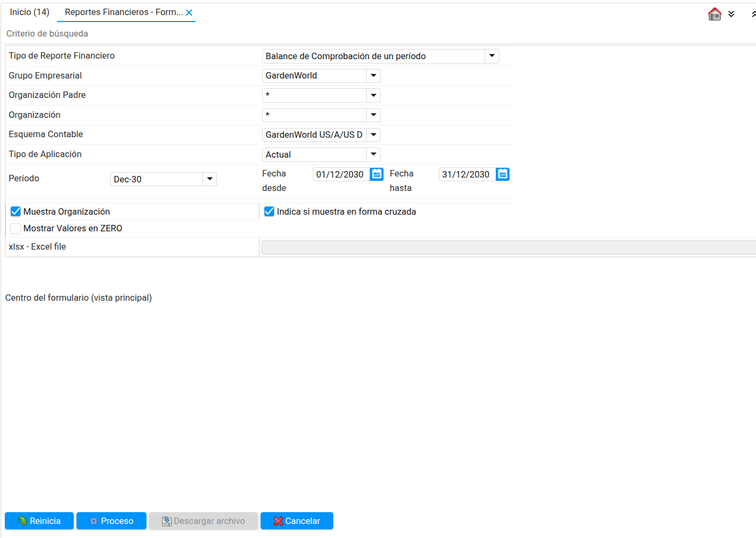Click the xlsx Excel file field
This screenshot has height=538, width=756.
pos(508,247)
